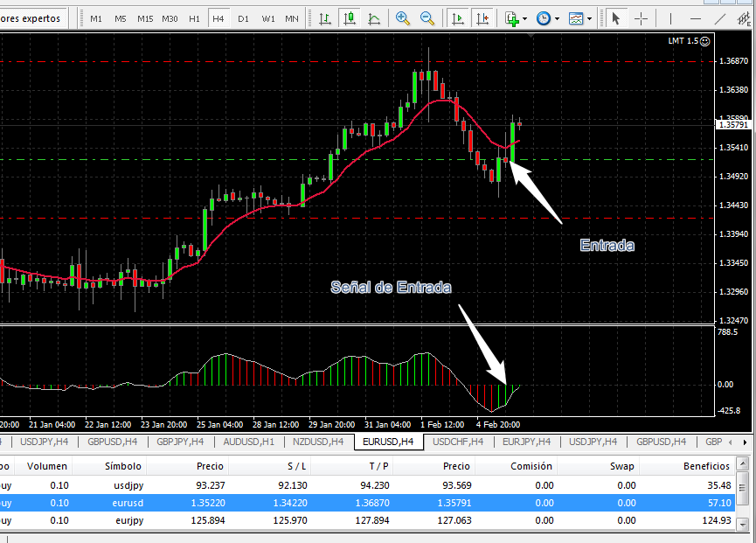Screen dimensions: 756x543
Task: Click eurjpy take profit 127.894
Action: click(372, 521)
